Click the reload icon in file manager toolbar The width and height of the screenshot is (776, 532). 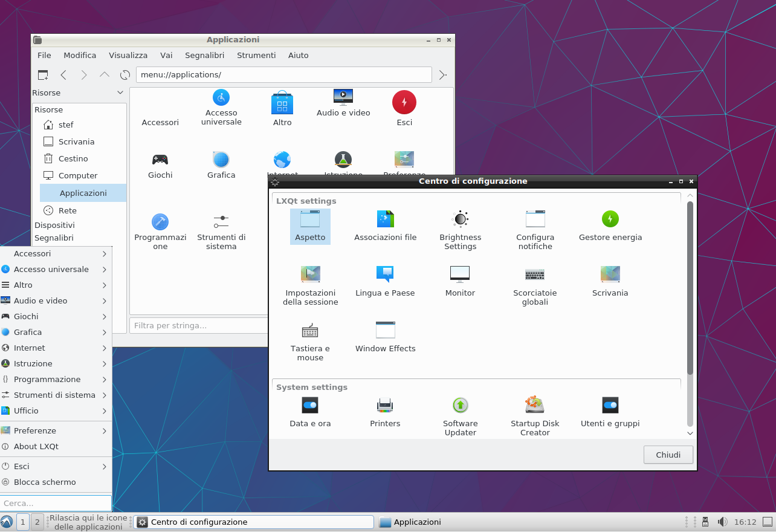pos(125,75)
